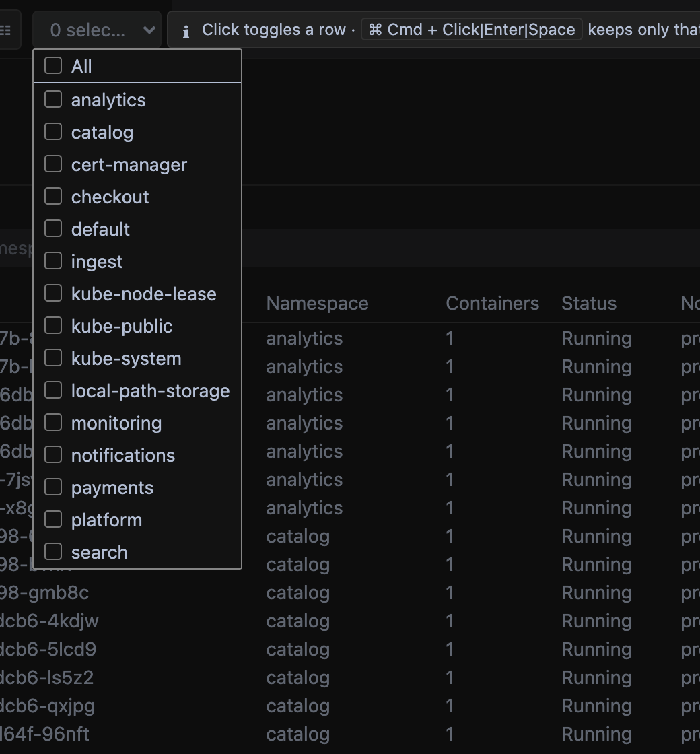Click the pod name ending 'dcb6-5lcd9'

click(x=48, y=650)
